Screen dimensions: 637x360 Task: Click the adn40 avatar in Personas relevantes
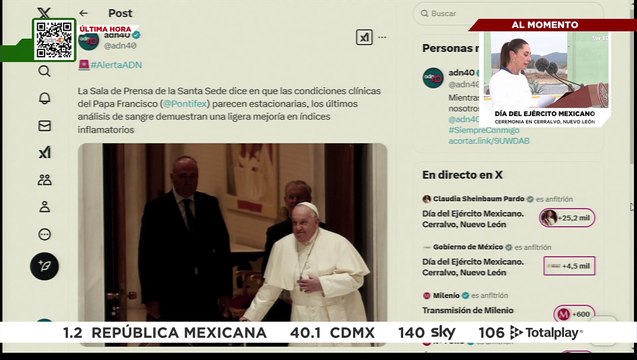pos(433,78)
